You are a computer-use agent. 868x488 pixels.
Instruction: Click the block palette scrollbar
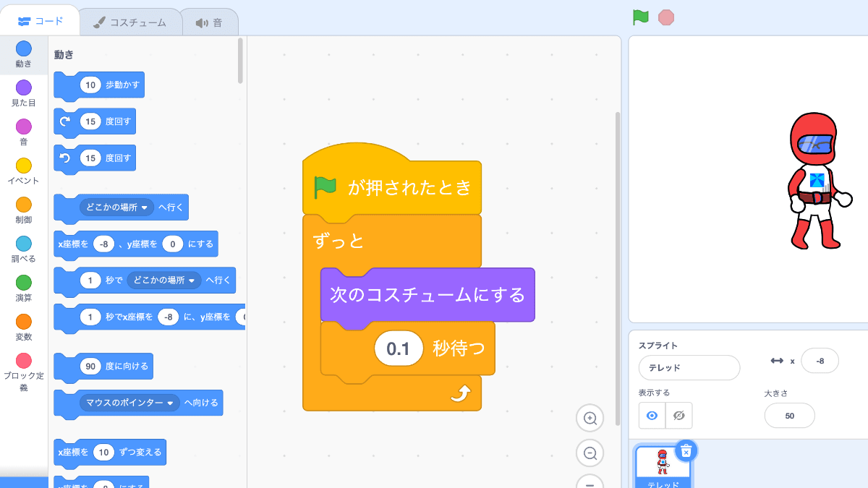pos(240,60)
